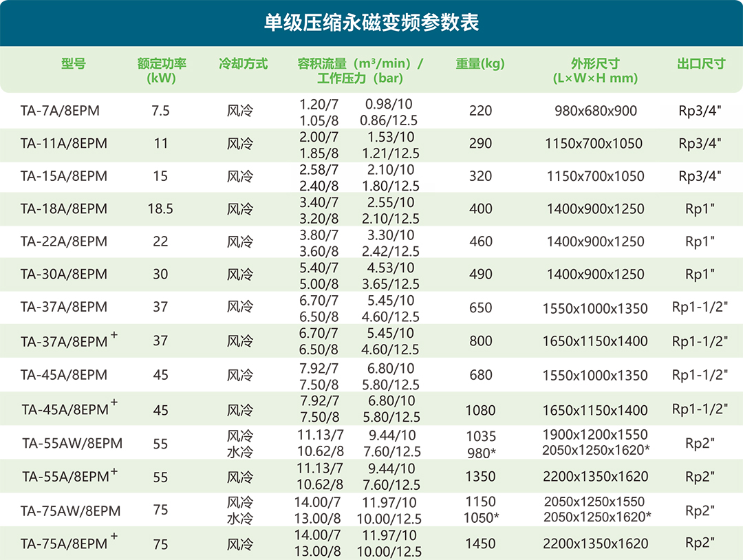Viewport: 743px width, 560px height.
Task: Click the 外形尺寸 column header
Action: click(x=595, y=70)
